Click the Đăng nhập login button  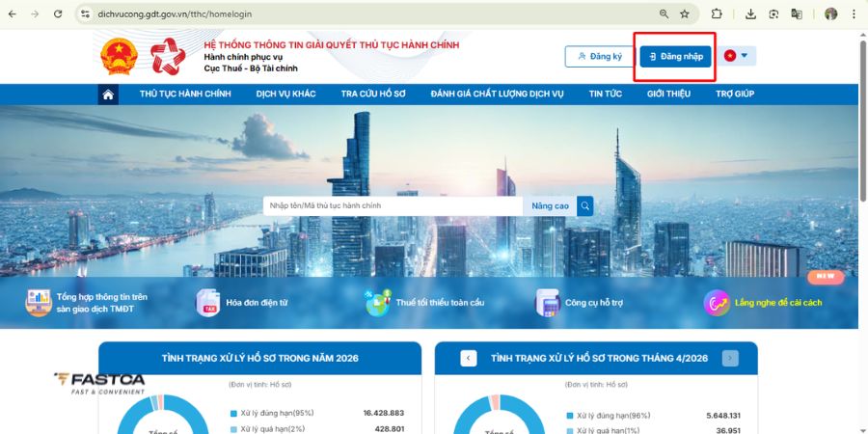coord(675,57)
